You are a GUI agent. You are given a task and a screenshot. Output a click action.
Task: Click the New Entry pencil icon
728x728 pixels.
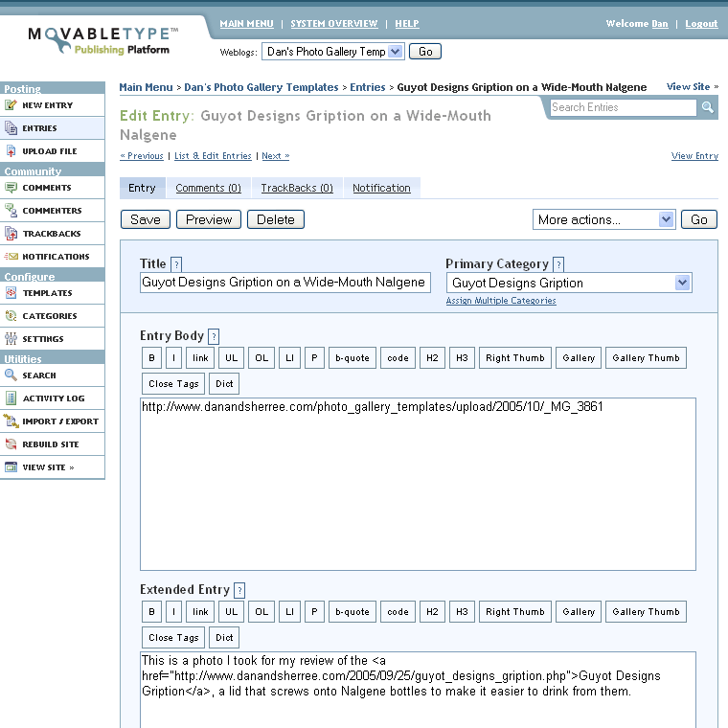11,105
